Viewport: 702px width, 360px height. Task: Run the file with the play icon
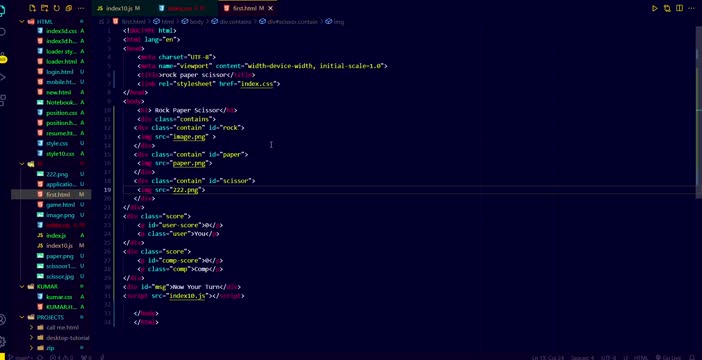(x=655, y=8)
